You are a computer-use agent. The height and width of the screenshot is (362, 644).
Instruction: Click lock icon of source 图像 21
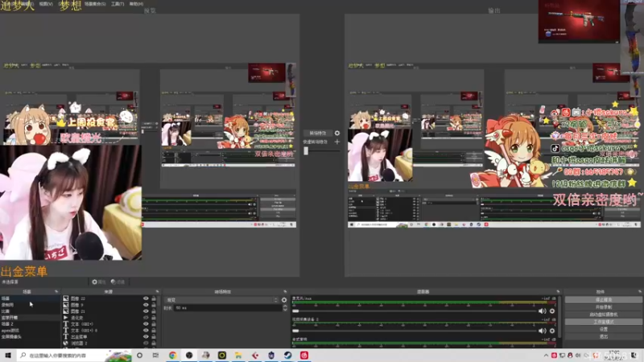click(154, 311)
